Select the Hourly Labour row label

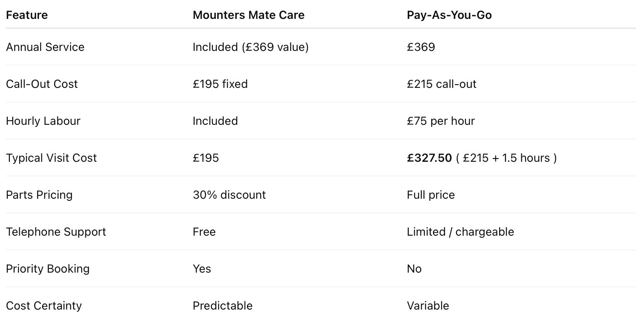43,121
